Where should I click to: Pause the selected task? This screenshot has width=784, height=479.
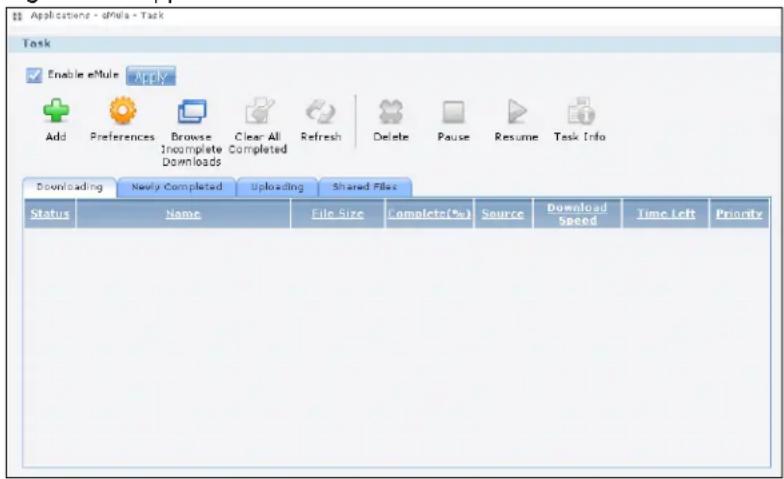453,112
